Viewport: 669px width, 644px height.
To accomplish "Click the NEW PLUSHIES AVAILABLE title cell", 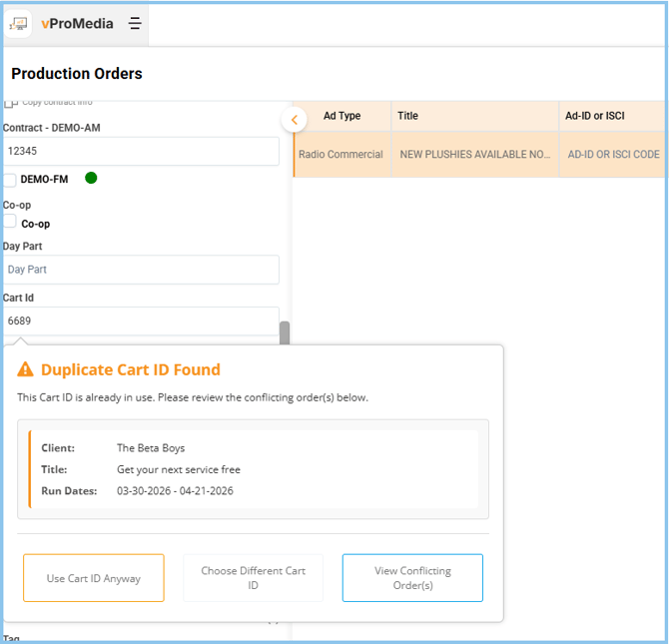I will (x=474, y=155).
